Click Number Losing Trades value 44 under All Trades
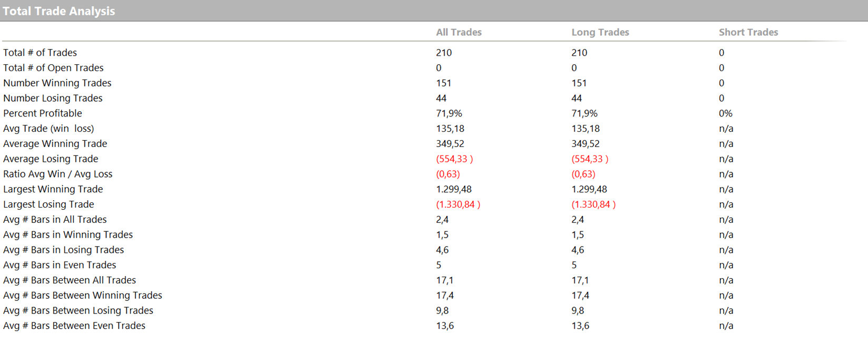 [441, 99]
